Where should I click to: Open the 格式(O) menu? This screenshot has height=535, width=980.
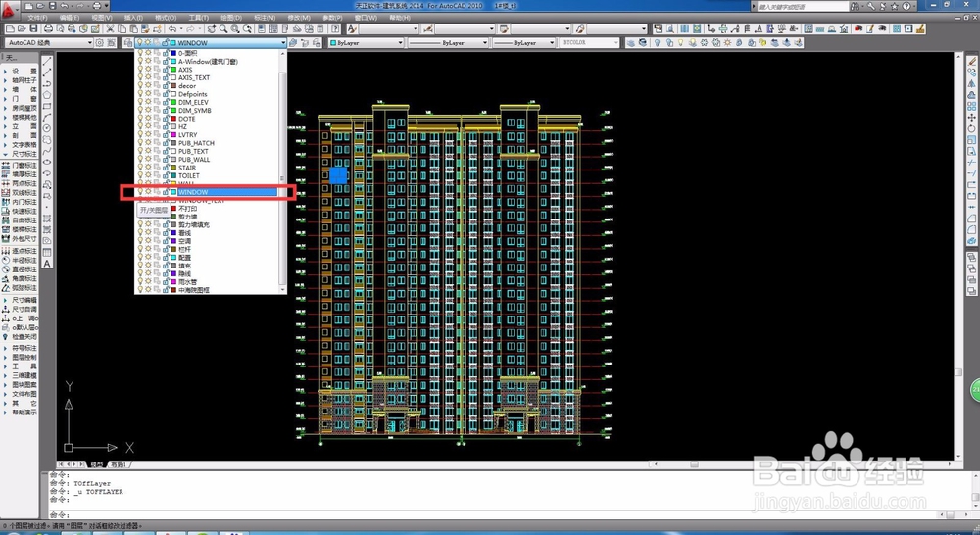165,18
